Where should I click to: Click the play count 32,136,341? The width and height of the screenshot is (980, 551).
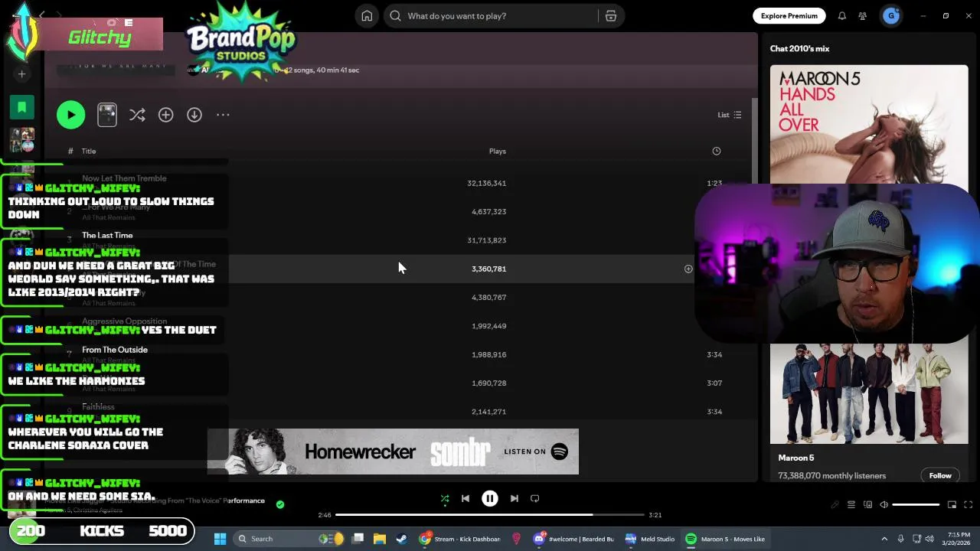click(487, 184)
